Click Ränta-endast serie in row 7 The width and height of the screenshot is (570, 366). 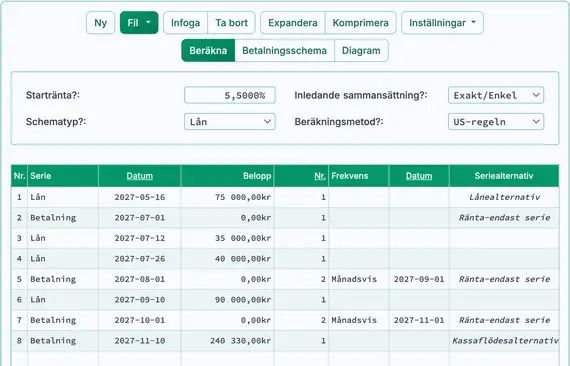click(x=504, y=320)
